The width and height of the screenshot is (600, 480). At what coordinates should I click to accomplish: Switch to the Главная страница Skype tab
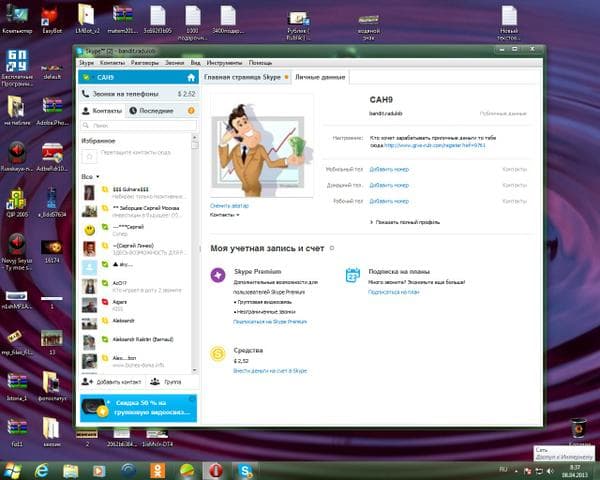246,77
